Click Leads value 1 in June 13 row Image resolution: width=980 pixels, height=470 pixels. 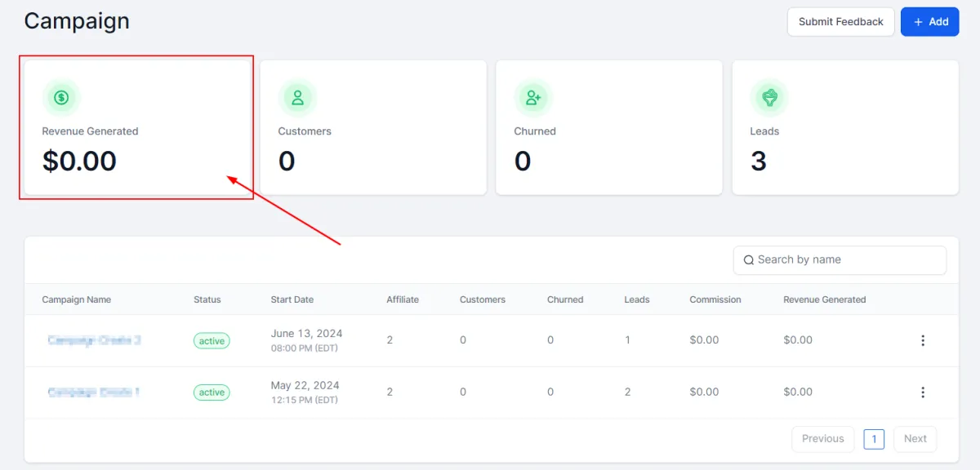(x=627, y=340)
